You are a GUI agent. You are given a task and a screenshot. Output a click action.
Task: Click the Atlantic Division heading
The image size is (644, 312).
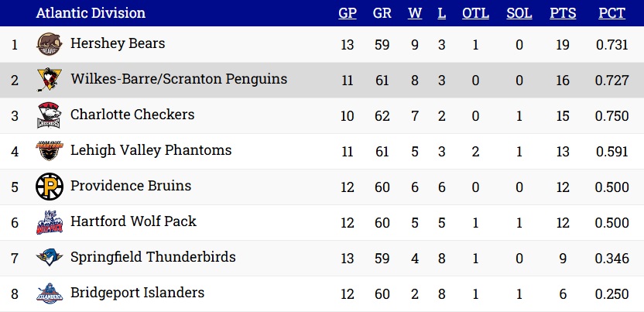tap(91, 13)
